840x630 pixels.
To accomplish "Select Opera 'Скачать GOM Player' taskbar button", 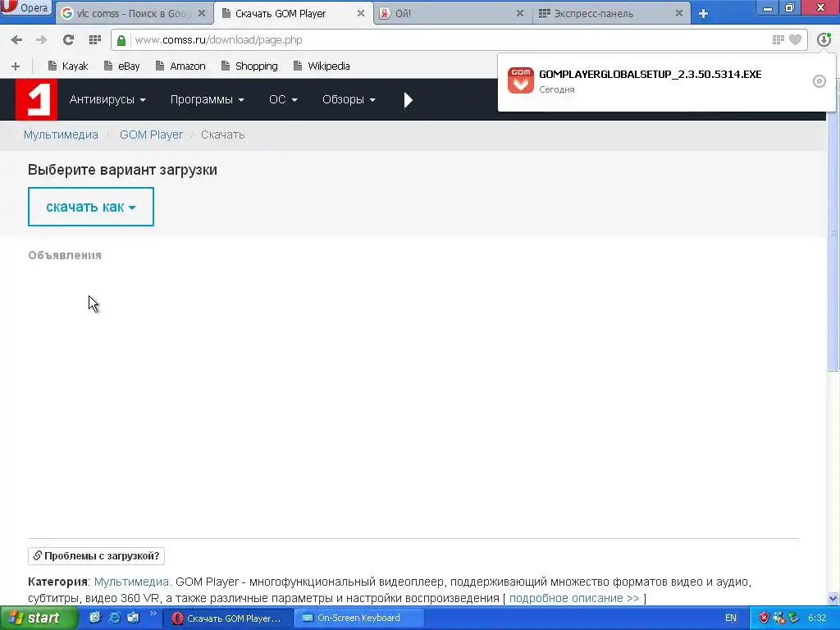I will click(x=228, y=619).
